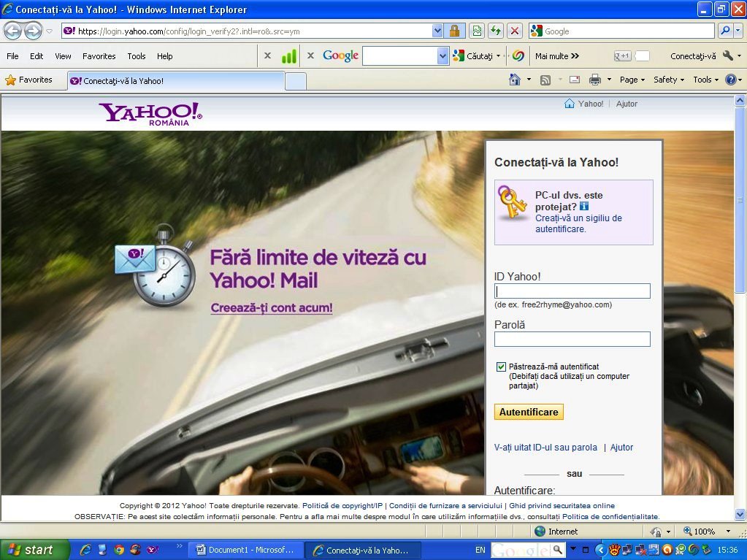The image size is (747, 560).
Task: Open the Page menu dropdown
Action: (x=632, y=80)
